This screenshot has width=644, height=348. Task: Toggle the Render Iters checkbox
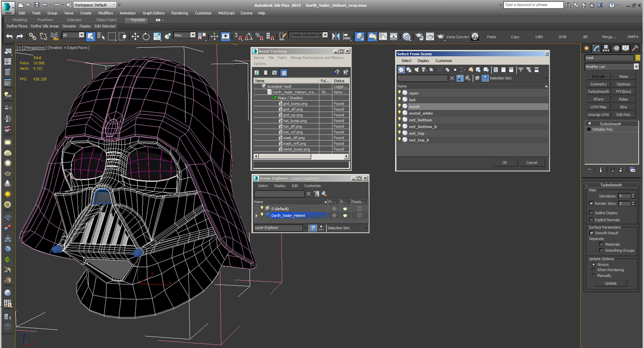591,203
